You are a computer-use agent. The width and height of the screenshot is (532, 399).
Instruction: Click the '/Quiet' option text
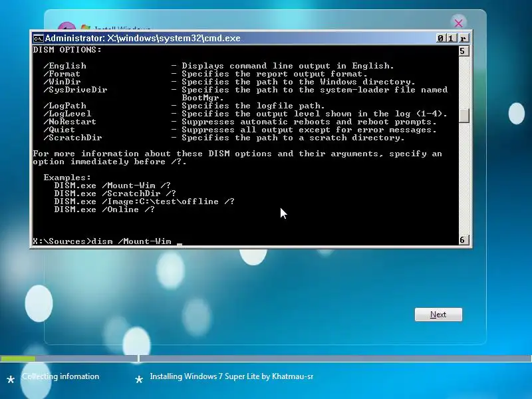(59, 130)
